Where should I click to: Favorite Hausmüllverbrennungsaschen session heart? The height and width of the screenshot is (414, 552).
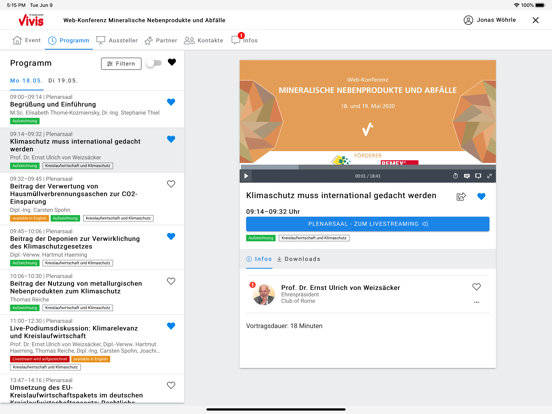click(x=171, y=184)
